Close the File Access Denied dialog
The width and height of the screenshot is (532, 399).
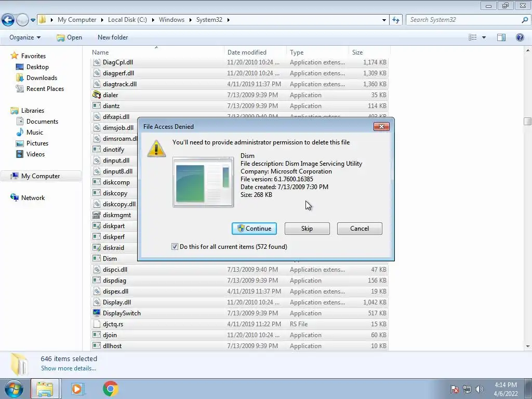(x=381, y=127)
